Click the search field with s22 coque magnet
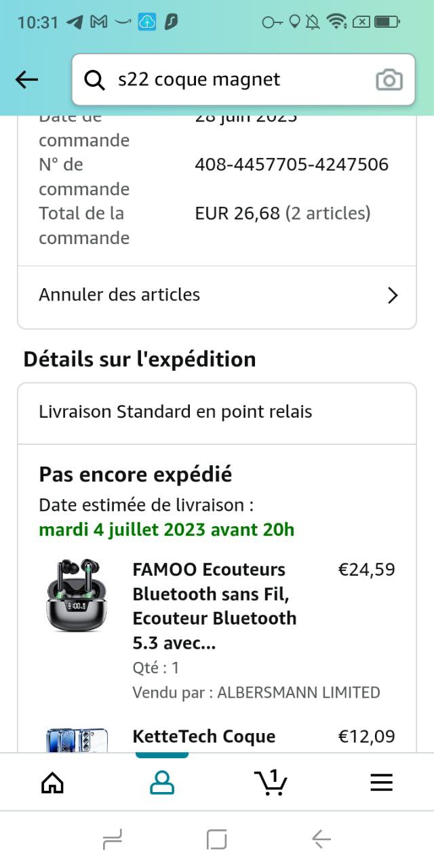The image size is (434, 868). point(237,80)
